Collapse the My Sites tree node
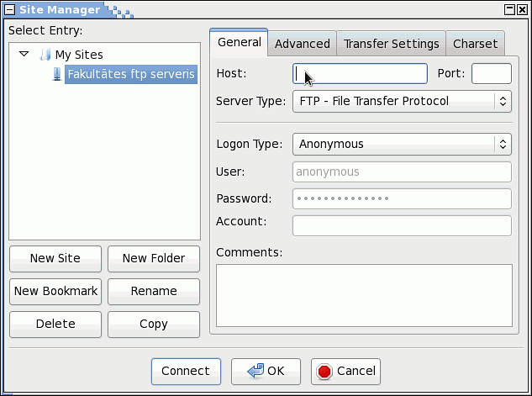The width and height of the screenshot is (532, 396). [x=24, y=54]
